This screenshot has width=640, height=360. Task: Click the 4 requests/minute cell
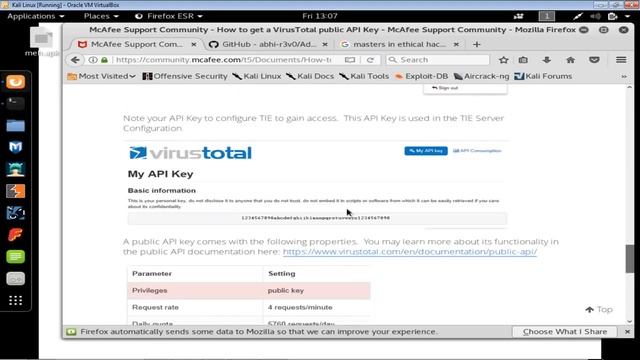[317, 307]
